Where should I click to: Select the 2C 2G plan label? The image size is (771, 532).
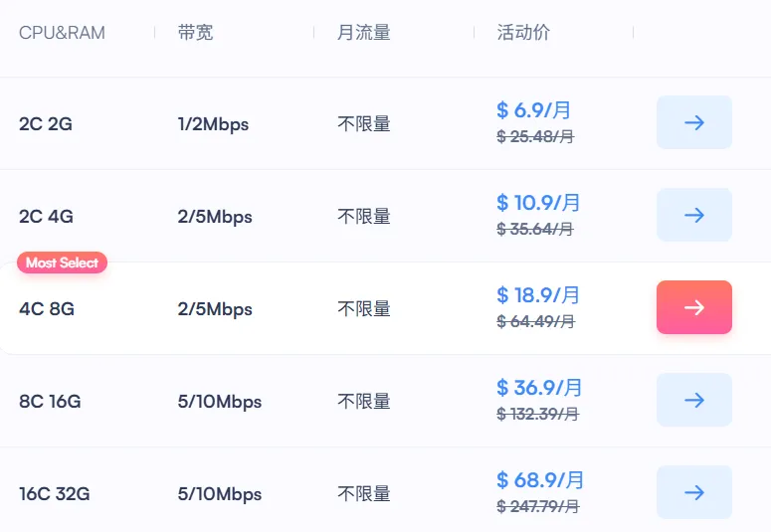[46, 124]
